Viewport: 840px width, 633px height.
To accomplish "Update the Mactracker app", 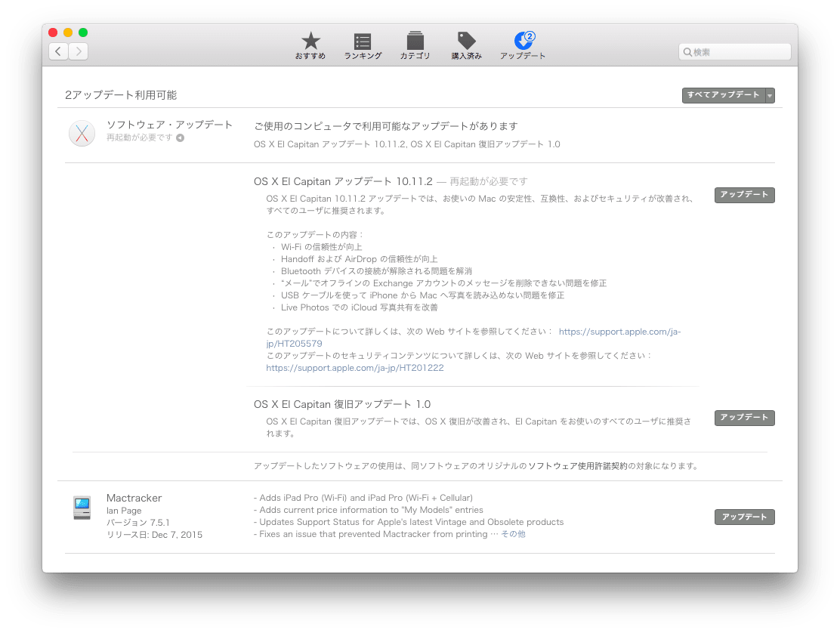I will [745, 517].
